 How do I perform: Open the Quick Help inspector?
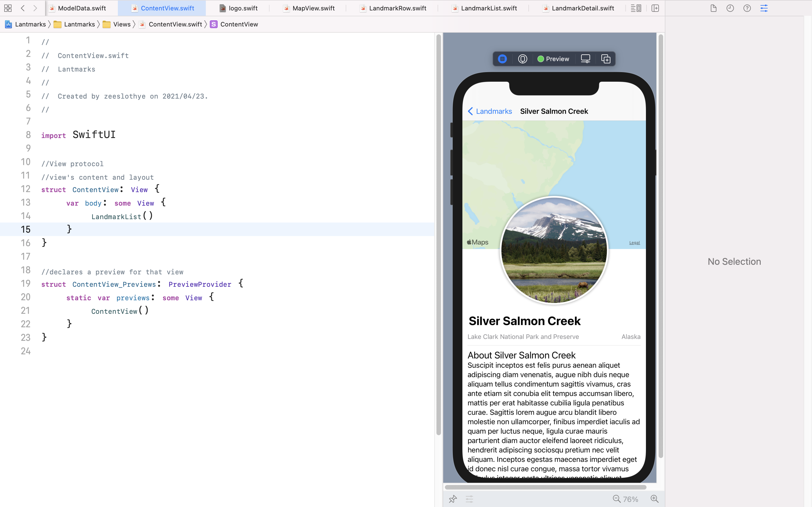(x=747, y=8)
